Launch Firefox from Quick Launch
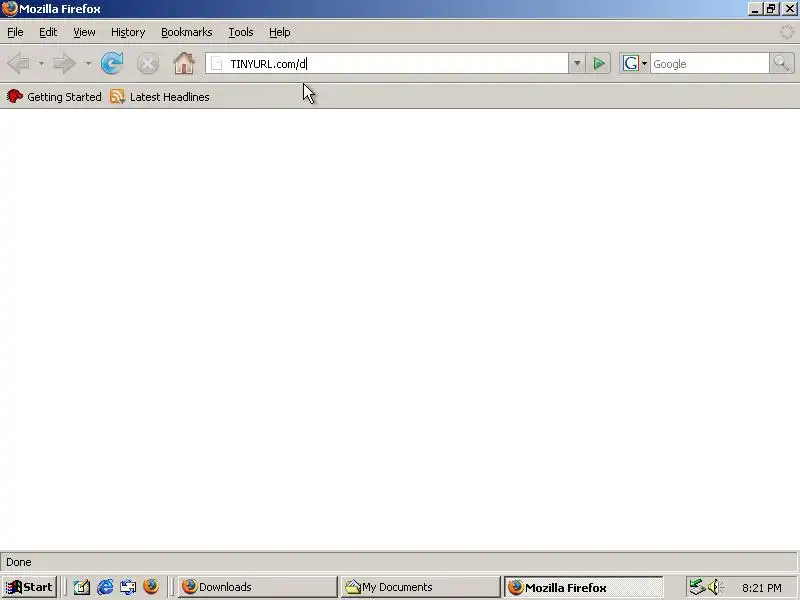 151,587
